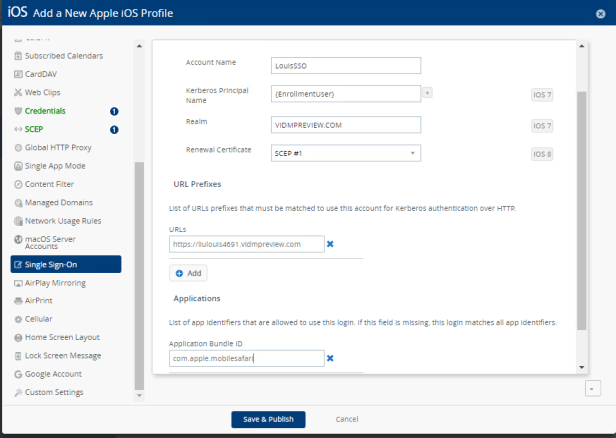Delete the Application Bundle ID entry
Screen dimensions: 616x438
(330, 358)
